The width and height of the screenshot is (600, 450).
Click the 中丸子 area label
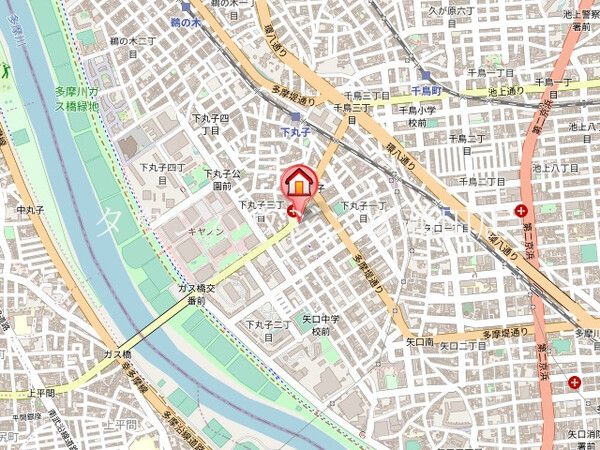point(31,210)
